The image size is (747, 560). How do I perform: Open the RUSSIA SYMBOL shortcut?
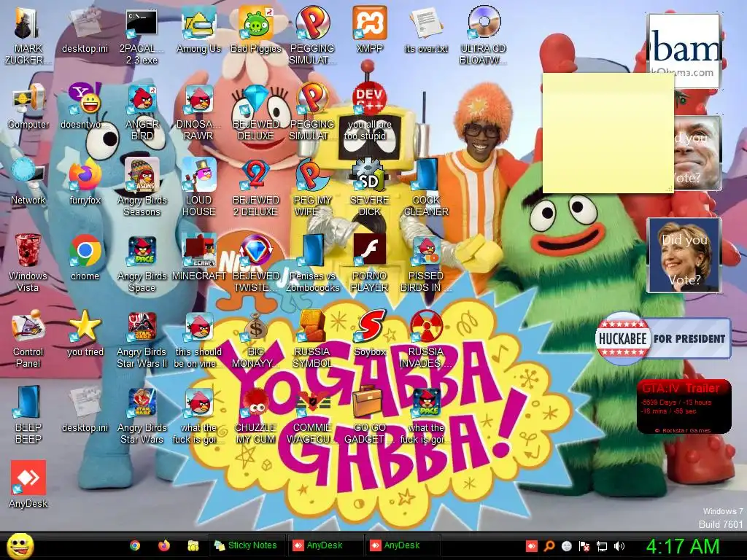pos(312,337)
